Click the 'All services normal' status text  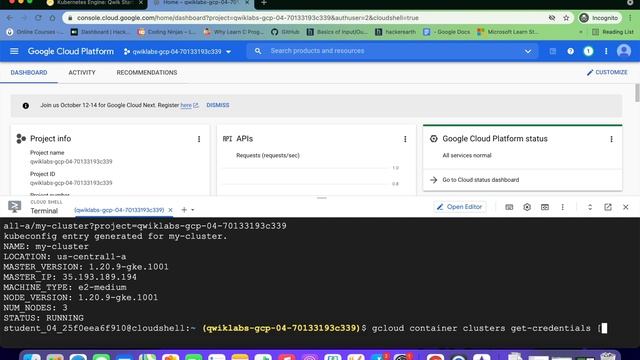pyautogui.click(x=467, y=156)
